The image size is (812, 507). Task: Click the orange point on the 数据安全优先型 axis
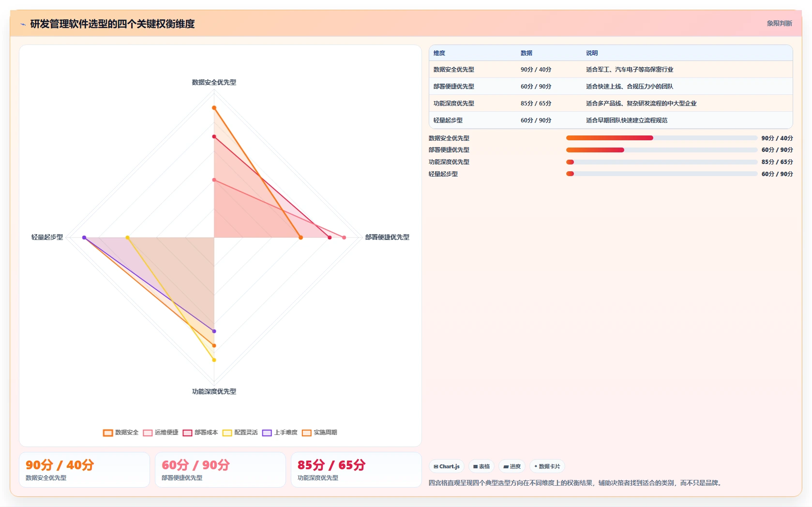point(214,108)
